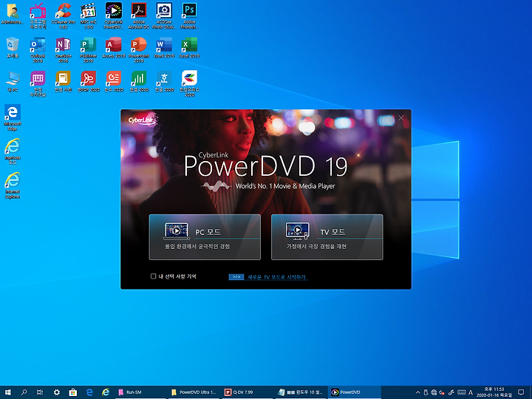
Task: Open the 한컴오피스 2020 desktop shortcut
Action: 189,83
